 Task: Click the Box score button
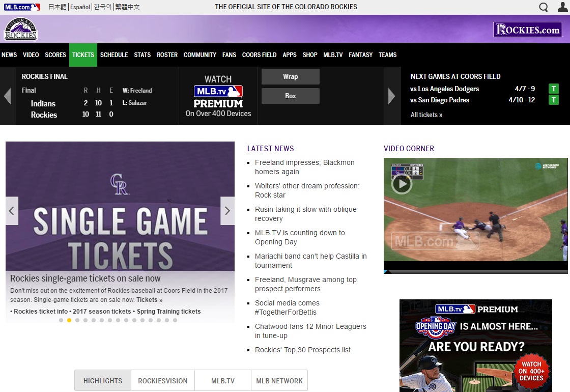point(291,96)
